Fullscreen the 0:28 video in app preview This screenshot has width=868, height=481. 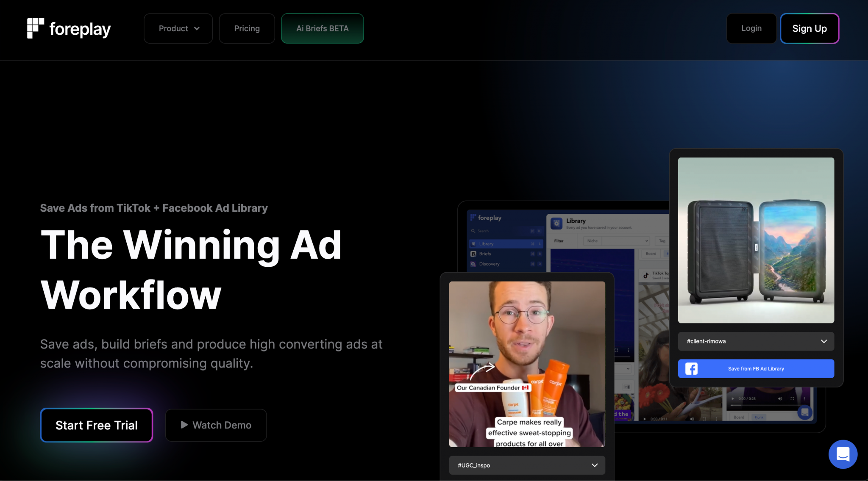(792, 398)
